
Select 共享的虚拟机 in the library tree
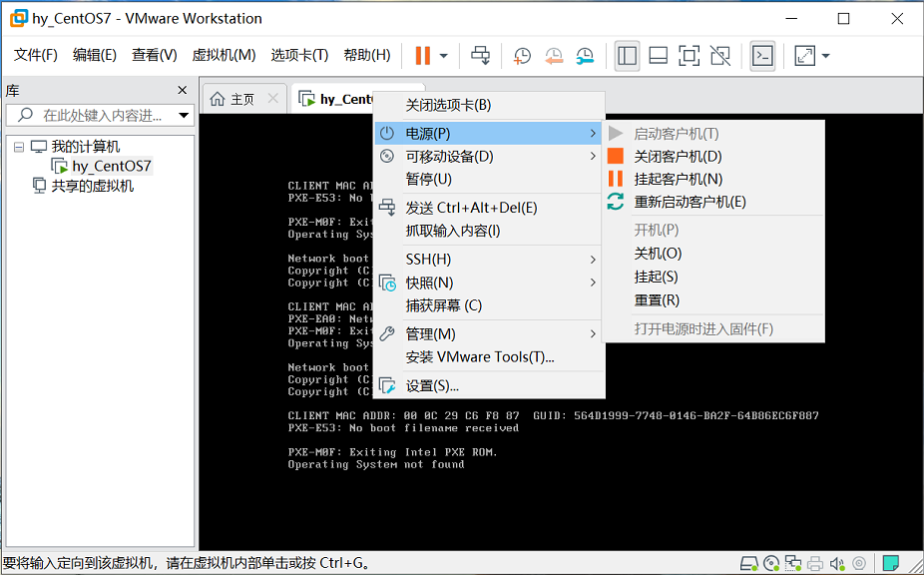pos(93,187)
